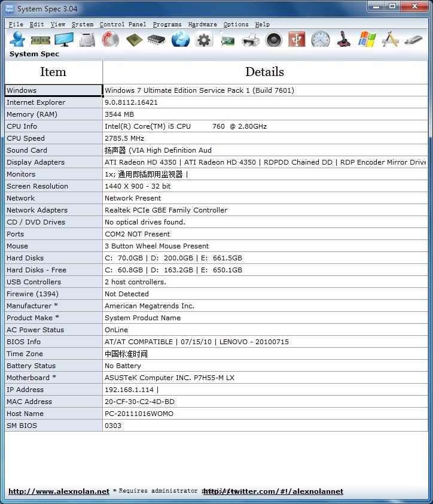Viewport: 433px width, 504px height.
Task: Select the CPU processor chip icon
Action: (x=133, y=40)
